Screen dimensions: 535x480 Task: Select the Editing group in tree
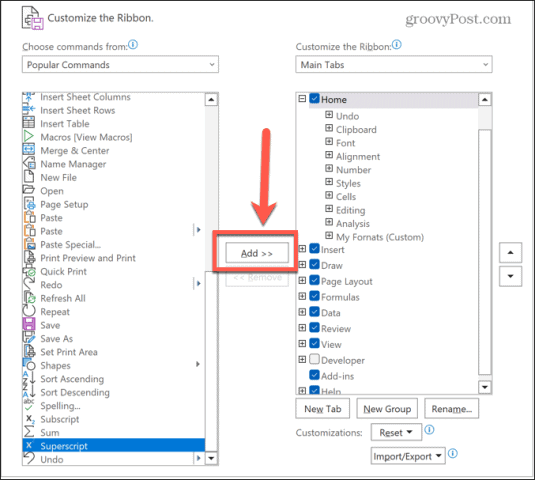click(350, 210)
